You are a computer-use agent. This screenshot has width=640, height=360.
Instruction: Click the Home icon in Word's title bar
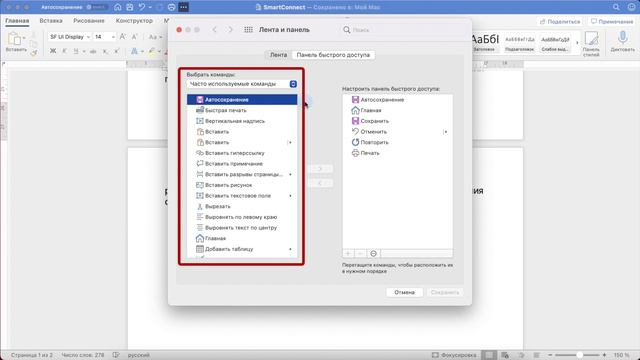point(118,7)
